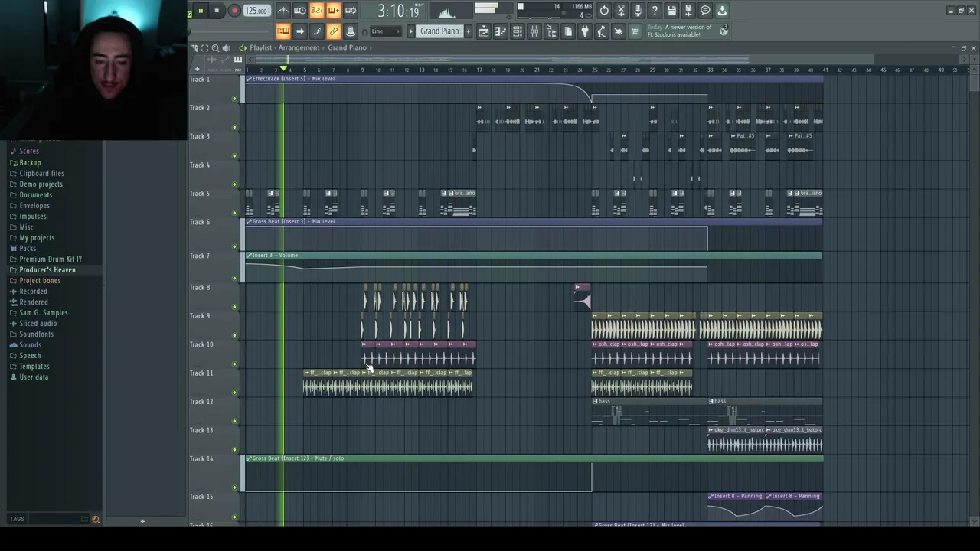Open the Playlist view icon in toolbar
The height and width of the screenshot is (551, 980).
click(x=484, y=31)
